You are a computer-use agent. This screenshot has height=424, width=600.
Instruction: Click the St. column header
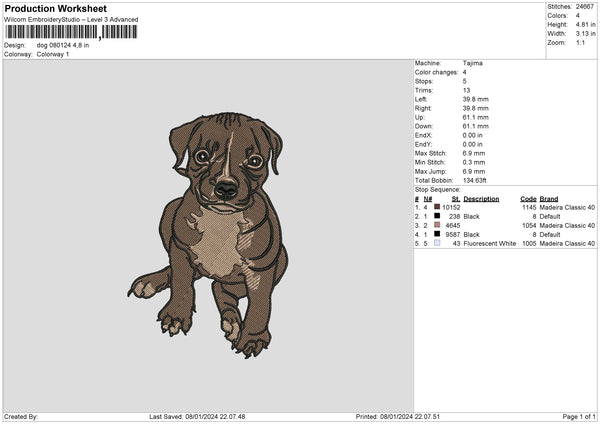[x=455, y=199]
